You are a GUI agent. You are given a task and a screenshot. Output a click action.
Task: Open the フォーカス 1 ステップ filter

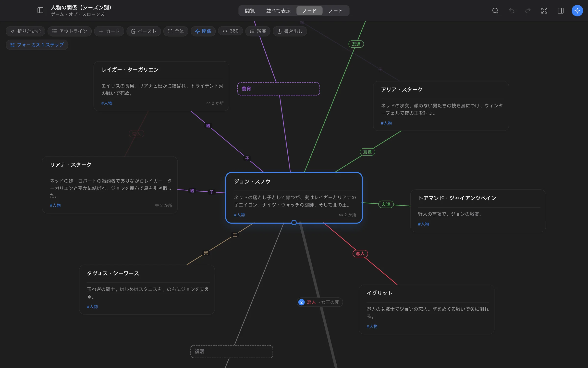(x=37, y=45)
